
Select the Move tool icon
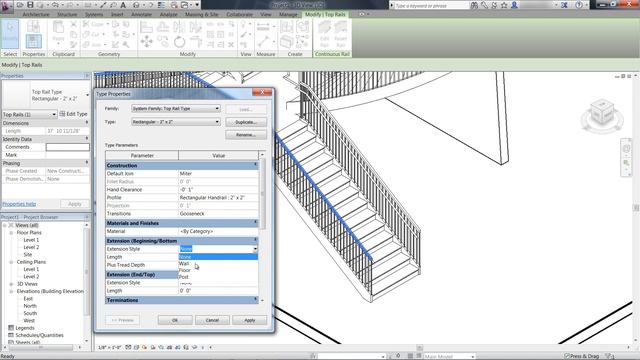[146, 41]
